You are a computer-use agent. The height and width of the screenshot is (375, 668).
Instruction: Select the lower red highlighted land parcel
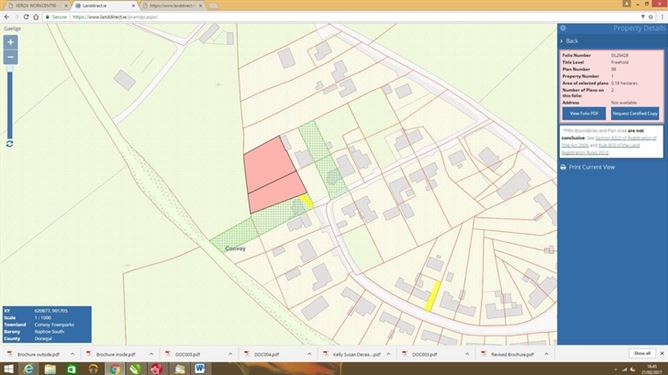tap(277, 193)
